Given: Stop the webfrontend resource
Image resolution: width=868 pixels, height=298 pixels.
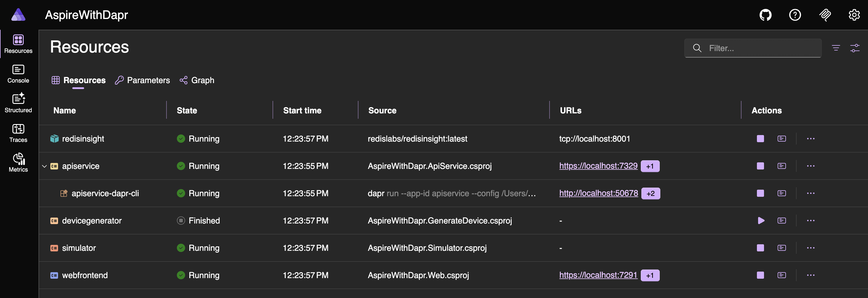Looking at the screenshot, I should (760, 275).
